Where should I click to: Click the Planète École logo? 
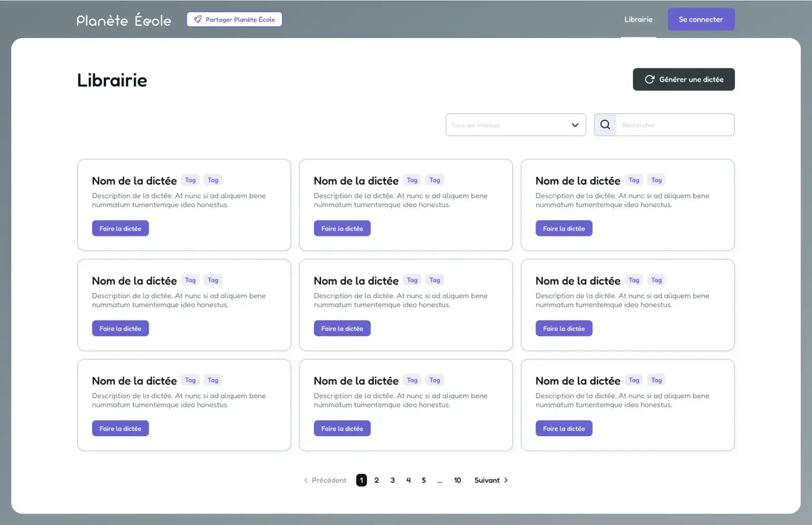tap(124, 20)
